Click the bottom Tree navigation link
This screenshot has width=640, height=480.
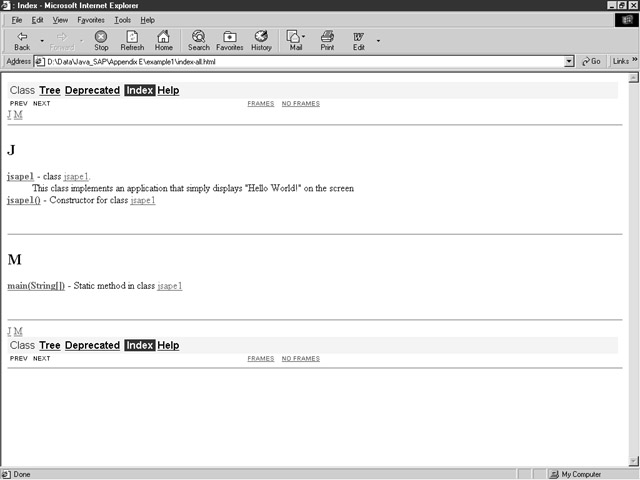coord(50,345)
